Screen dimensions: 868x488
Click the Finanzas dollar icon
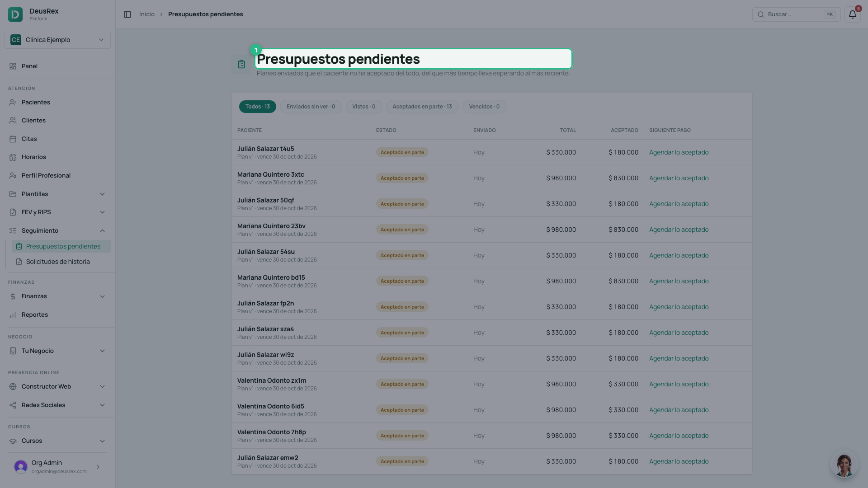coord(13,296)
